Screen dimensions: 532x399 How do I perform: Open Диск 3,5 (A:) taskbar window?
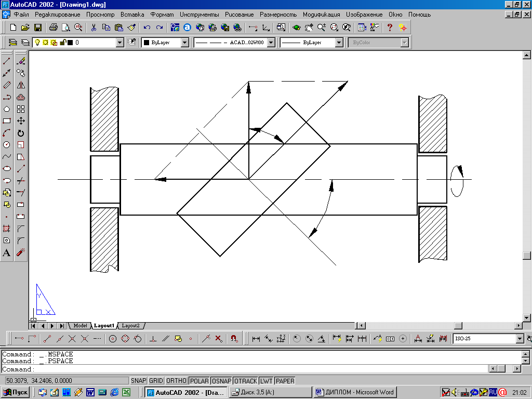tap(270, 392)
